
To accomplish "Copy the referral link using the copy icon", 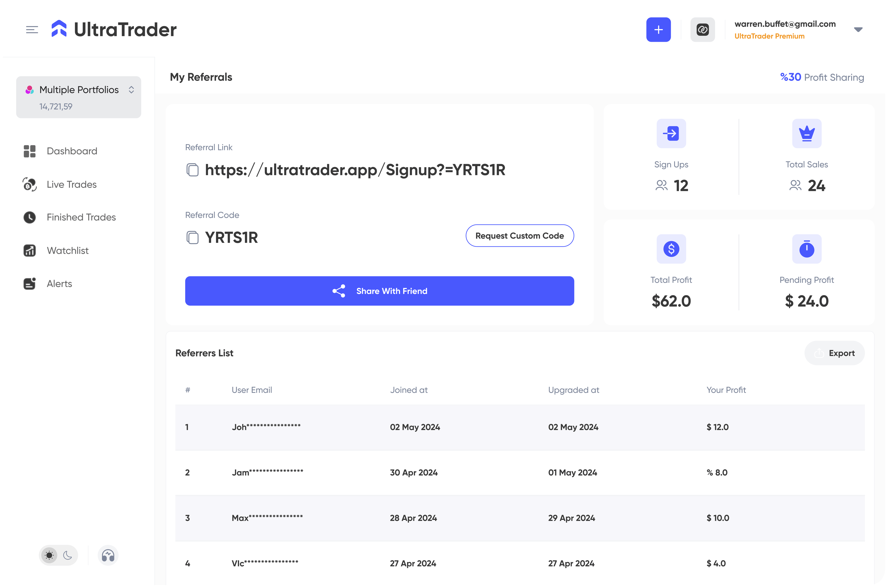I will point(193,170).
